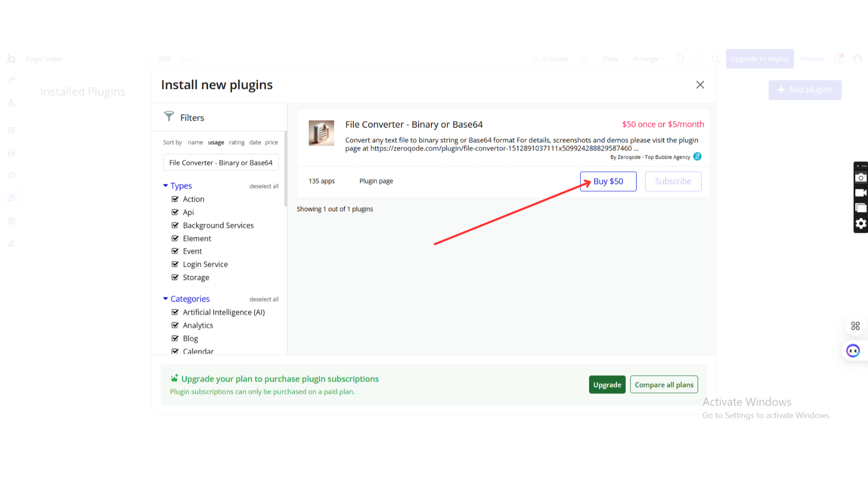Click the File Converter plugin thumbnail
Image resolution: width=868 pixels, height=489 pixels.
321,133
